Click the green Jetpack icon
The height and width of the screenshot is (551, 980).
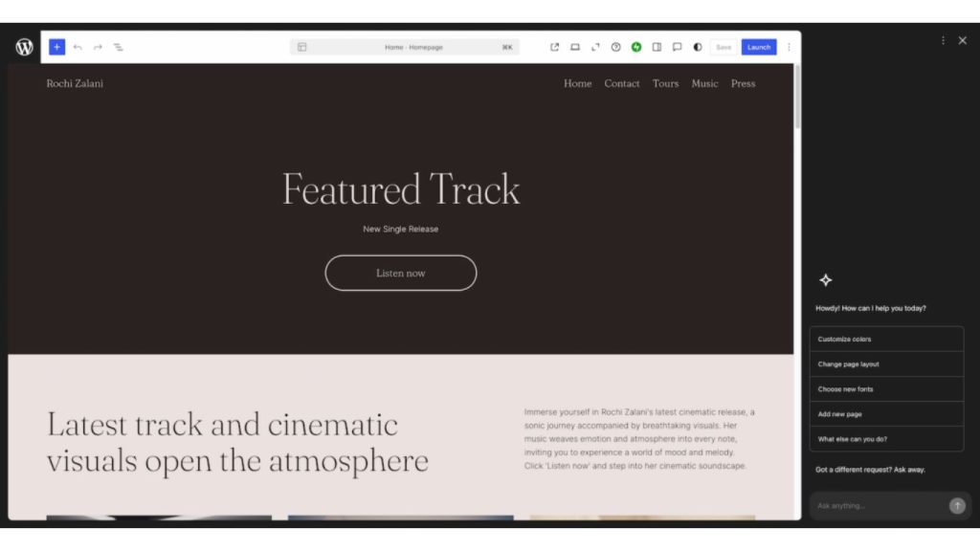tap(636, 46)
